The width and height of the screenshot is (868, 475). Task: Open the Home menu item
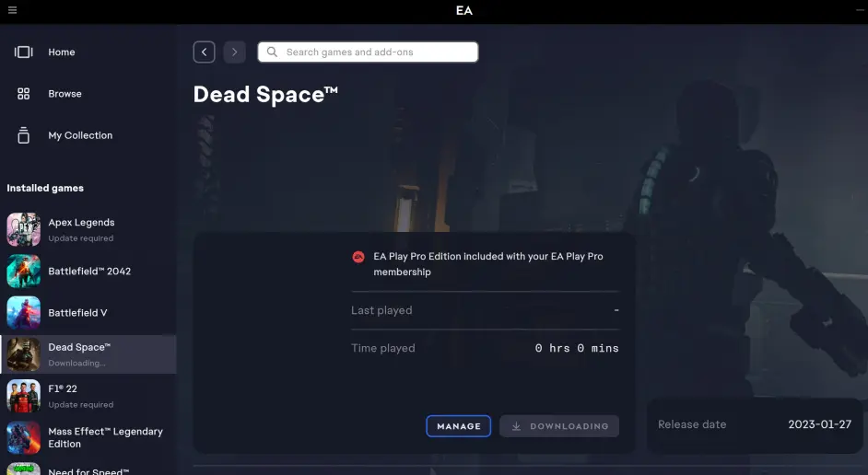click(x=62, y=52)
